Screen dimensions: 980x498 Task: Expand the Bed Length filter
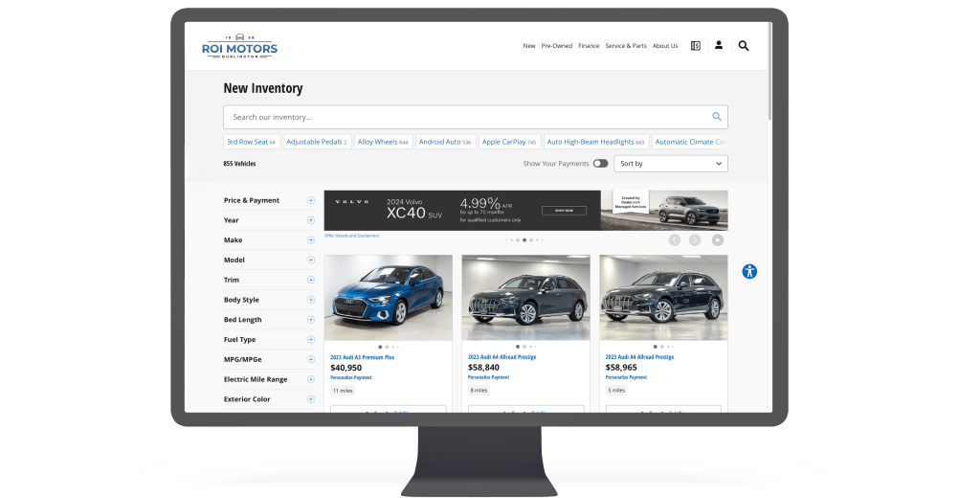point(311,320)
